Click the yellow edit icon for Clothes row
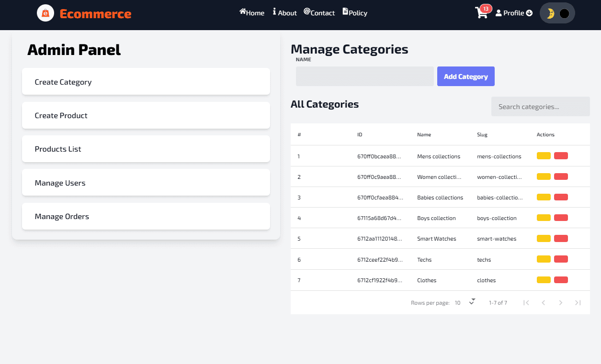Screen dimensions: 601x364 point(544,279)
